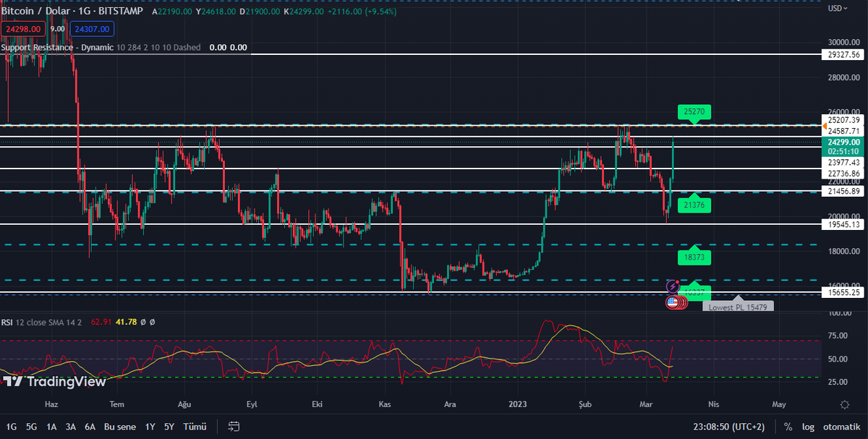Click the spread value 9.00
This screenshot has width=868, height=439.
(57, 29)
